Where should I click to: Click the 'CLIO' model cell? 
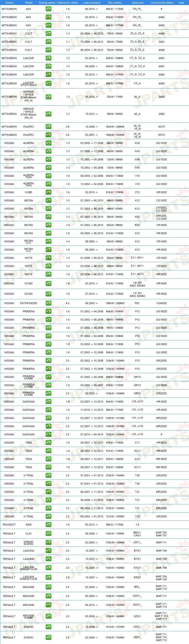tap(29, 534)
